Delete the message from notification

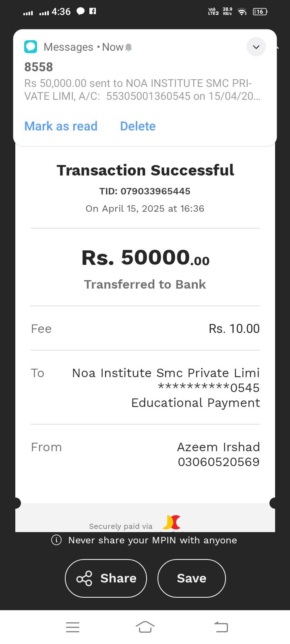click(138, 126)
